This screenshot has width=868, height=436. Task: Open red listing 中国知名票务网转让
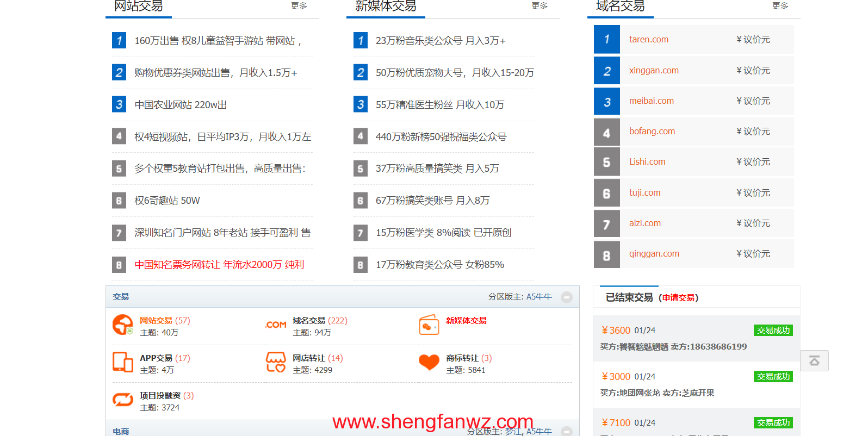(219, 265)
